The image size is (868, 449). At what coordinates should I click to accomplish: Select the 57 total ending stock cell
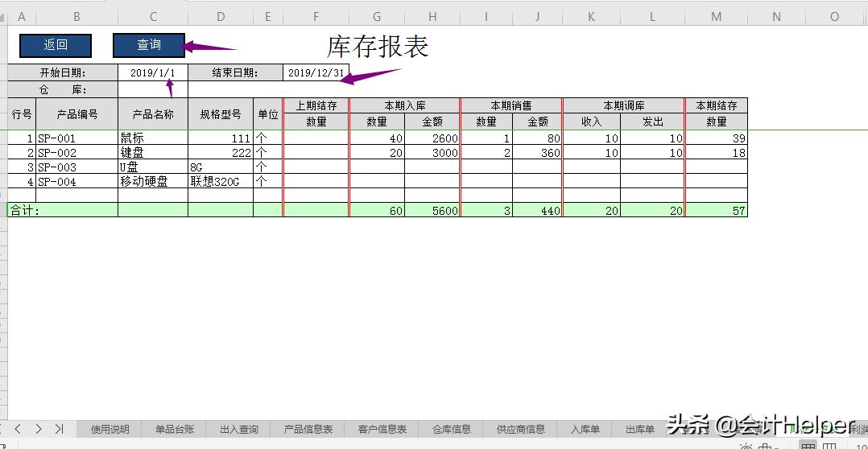tap(717, 210)
